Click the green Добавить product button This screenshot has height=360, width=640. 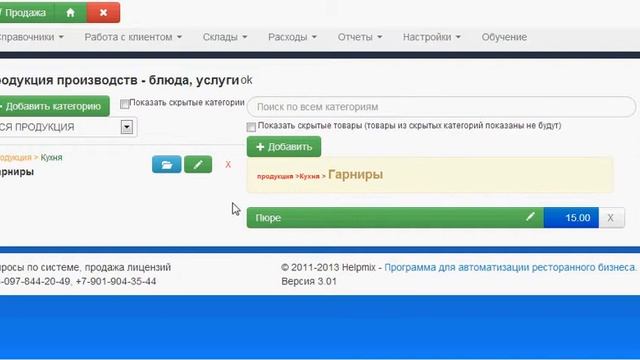coord(284,147)
